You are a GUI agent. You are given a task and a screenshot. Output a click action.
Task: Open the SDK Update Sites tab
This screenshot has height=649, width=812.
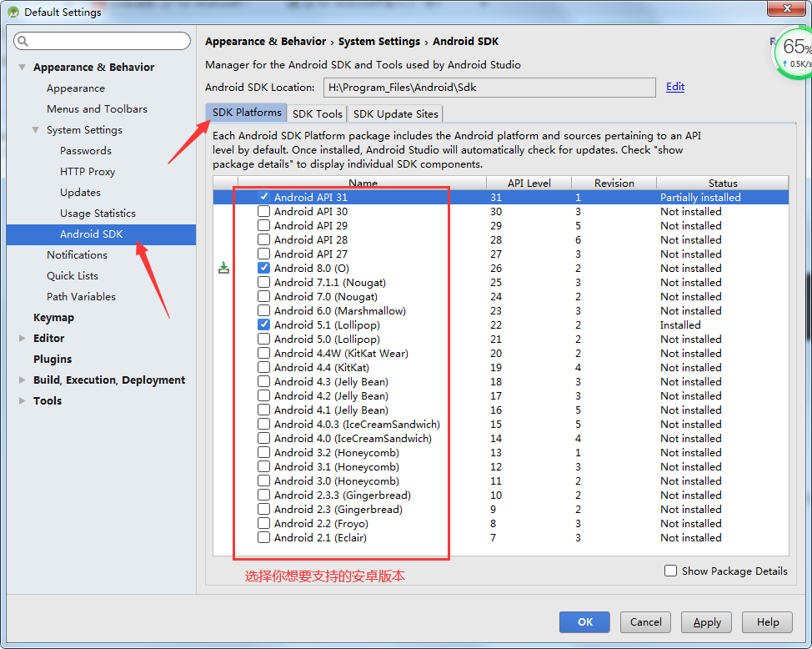396,114
